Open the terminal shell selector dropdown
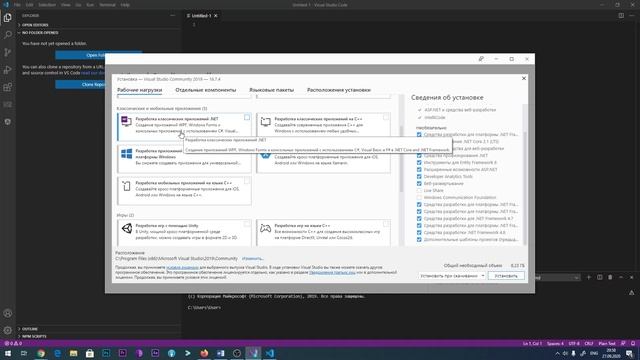Screen dimensions: 640x360 558,277
